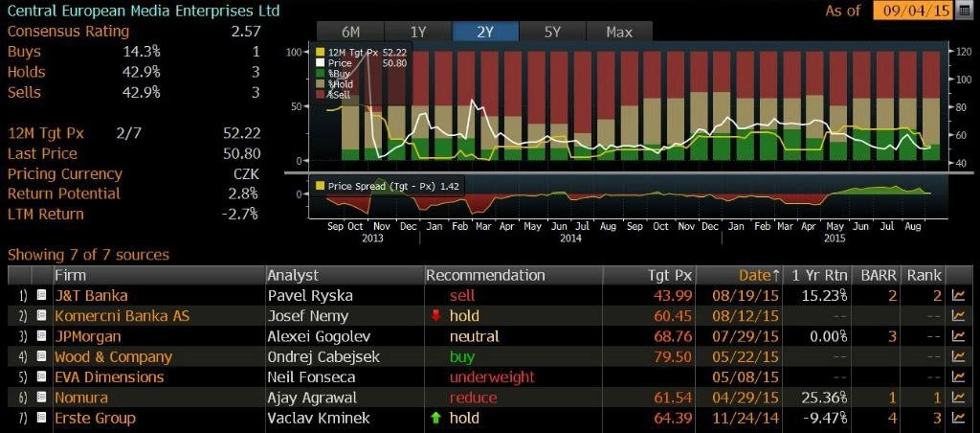Open the chart icon in the J&T Banka row

(x=958, y=295)
